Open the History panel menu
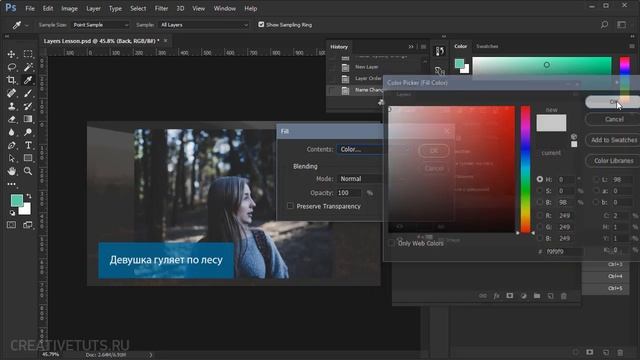 (x=423, y=47)
